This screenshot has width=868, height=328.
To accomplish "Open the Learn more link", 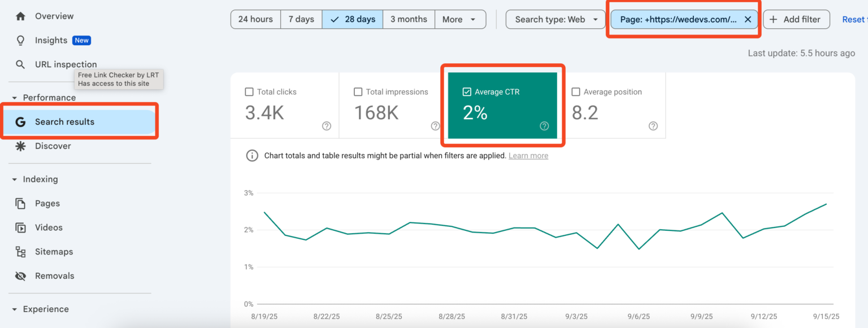I will (528, 155).
